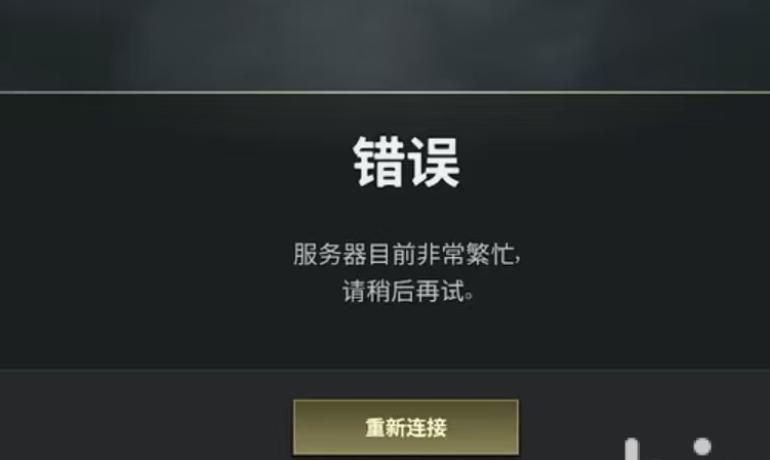Click empty footer bar left of 重新连接
The height and width of the screenshot is (460, 770).
146,415
